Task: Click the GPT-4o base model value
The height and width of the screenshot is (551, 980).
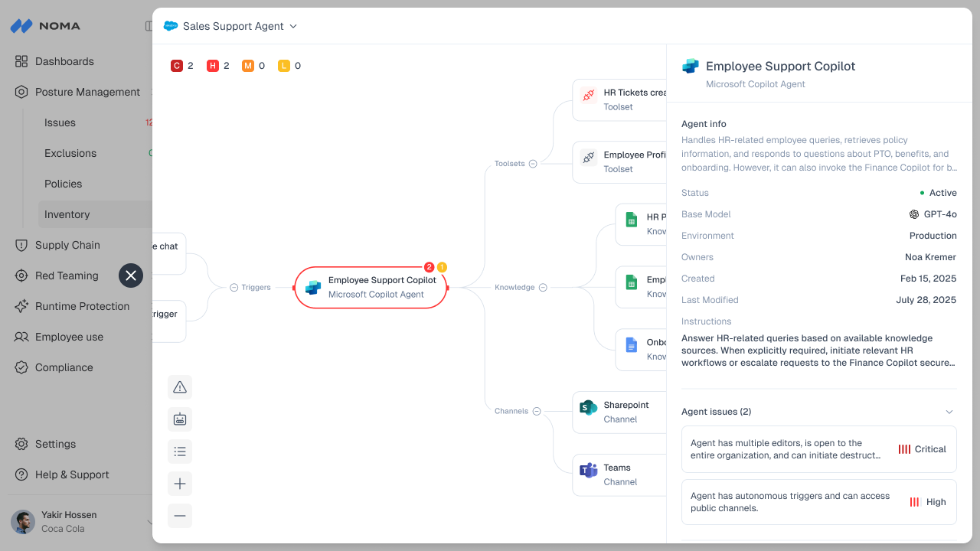Action: (x=933, y=214)
